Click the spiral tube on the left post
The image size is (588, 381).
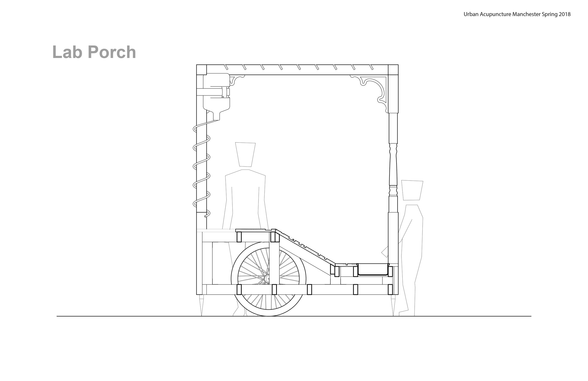[201, 169]
